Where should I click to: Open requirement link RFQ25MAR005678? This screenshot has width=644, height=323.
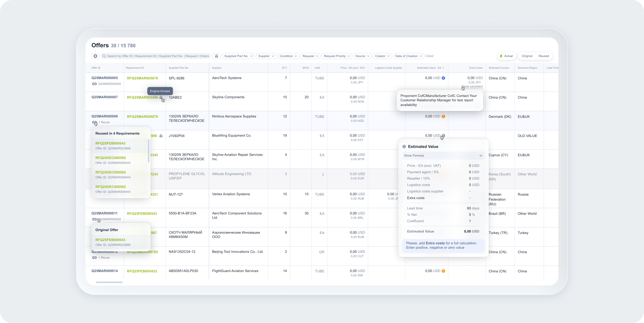[x=142, y=78]
